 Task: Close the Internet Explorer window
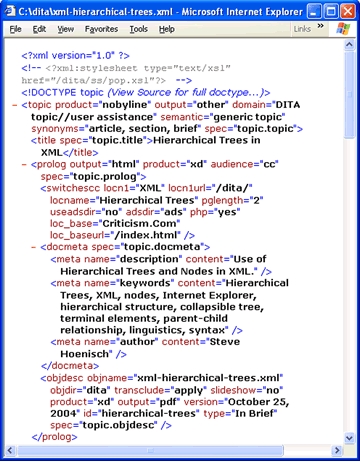(x=348, y=12)
